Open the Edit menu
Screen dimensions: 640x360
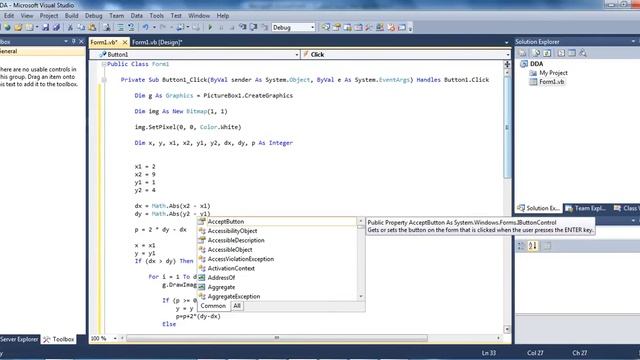click(9, 16)
